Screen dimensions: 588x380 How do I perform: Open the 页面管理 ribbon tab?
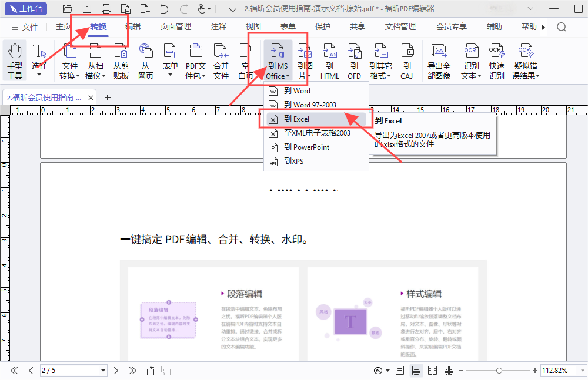coord(176,26)
